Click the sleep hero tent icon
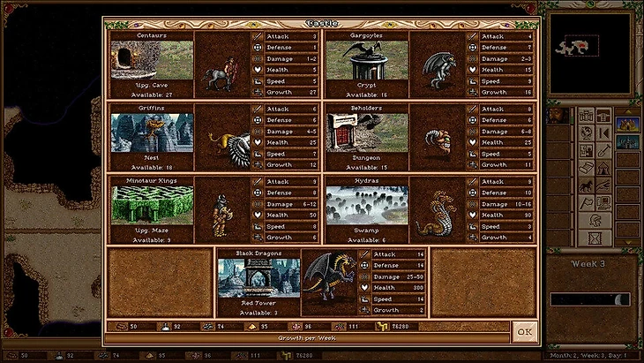Screen dimensions: 644x363 tap(603, 168)
